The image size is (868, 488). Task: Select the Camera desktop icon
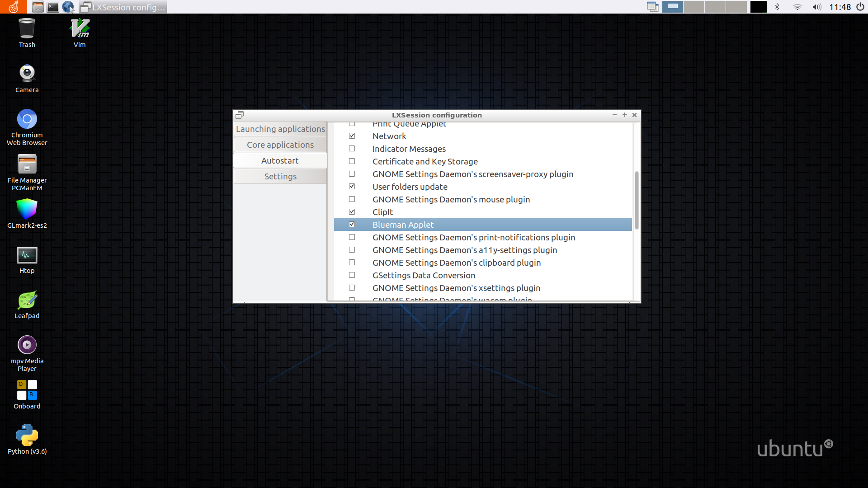(27, 78)
